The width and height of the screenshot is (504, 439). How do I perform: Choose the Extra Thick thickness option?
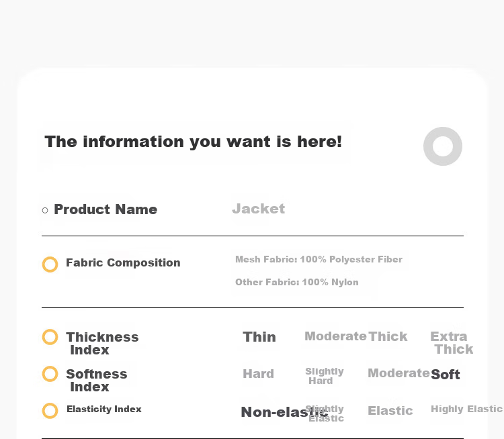coord(452,342)
